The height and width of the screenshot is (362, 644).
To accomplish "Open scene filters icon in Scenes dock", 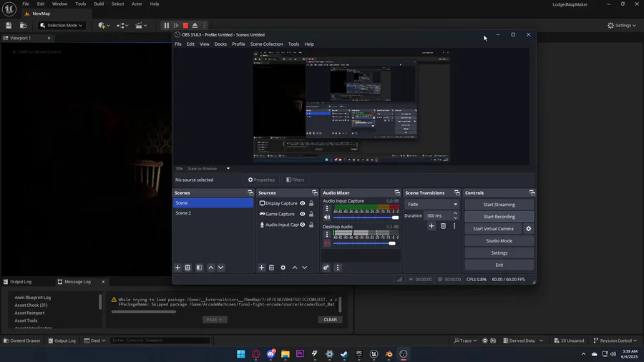I will (199, 268).
